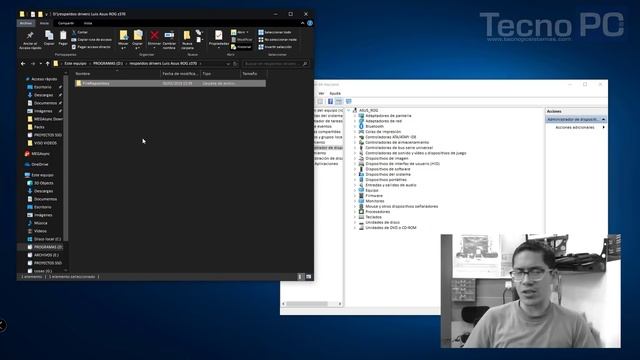This screenshot has width=640, height=360.
Task: Click No seleccionar nada
Action: point(278,40)
